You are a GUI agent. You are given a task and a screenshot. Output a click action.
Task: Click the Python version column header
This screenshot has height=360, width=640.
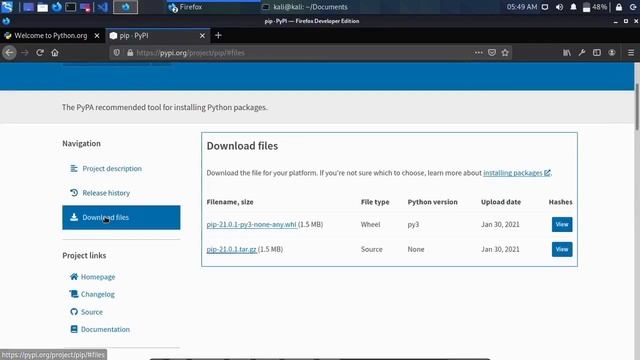click(x=432, y=202)
